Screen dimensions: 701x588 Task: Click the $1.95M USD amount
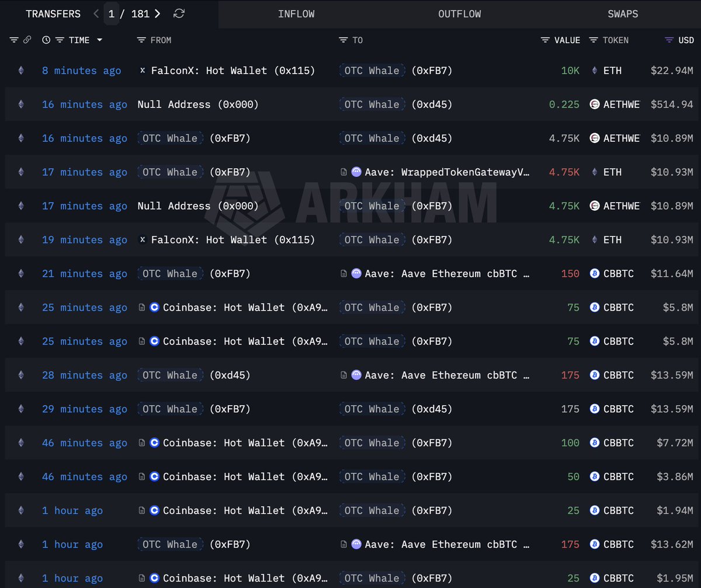675,579
